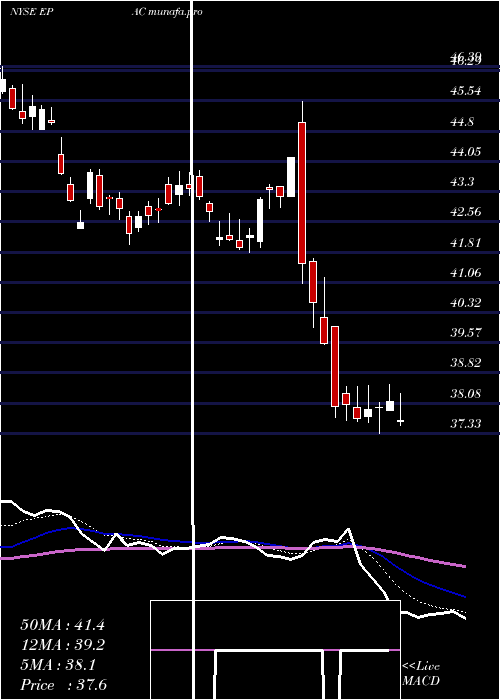Click the tall white candlestick before the big drop

291,177
